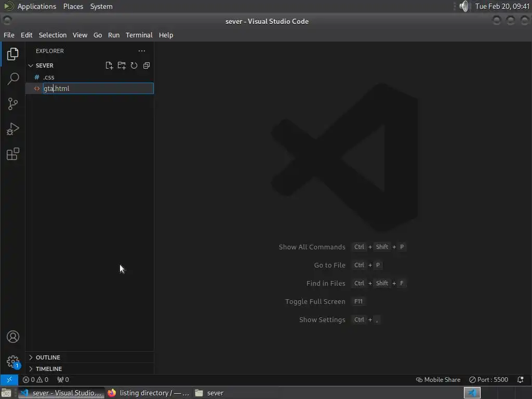This screenshot has height=399, width=532.
Task: Click the EXPLORER panel title
Action: tap(50, 51)
